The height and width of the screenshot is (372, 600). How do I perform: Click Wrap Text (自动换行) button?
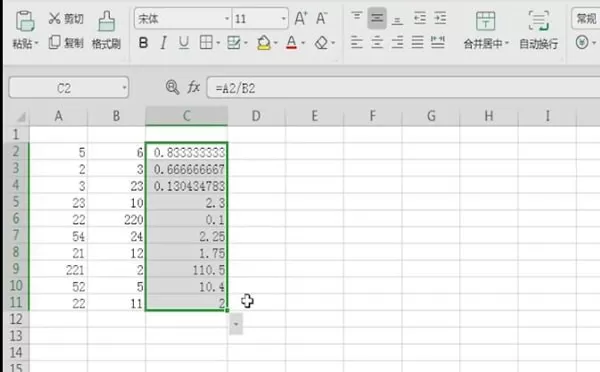(538, 30)
